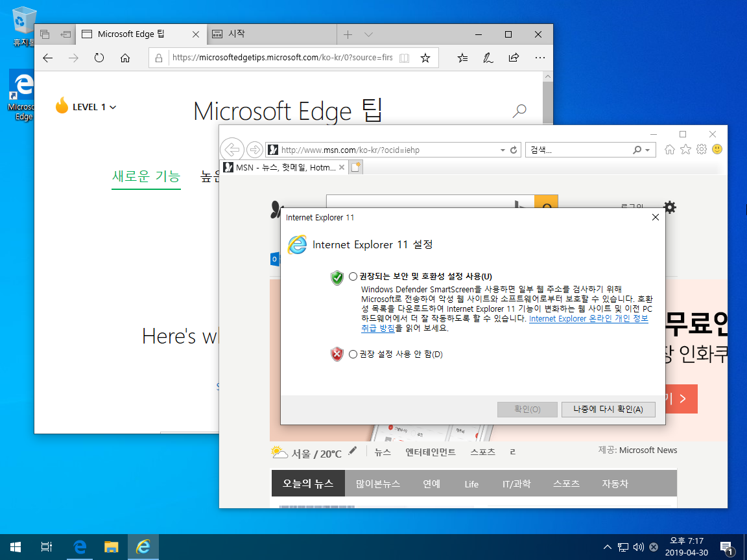Click 확인(O) button in dialog
Screen dimensions: 747x560
point(527,410)
